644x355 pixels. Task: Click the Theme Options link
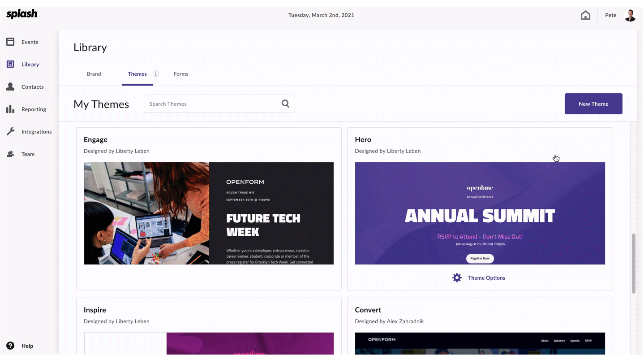(486, 278)
